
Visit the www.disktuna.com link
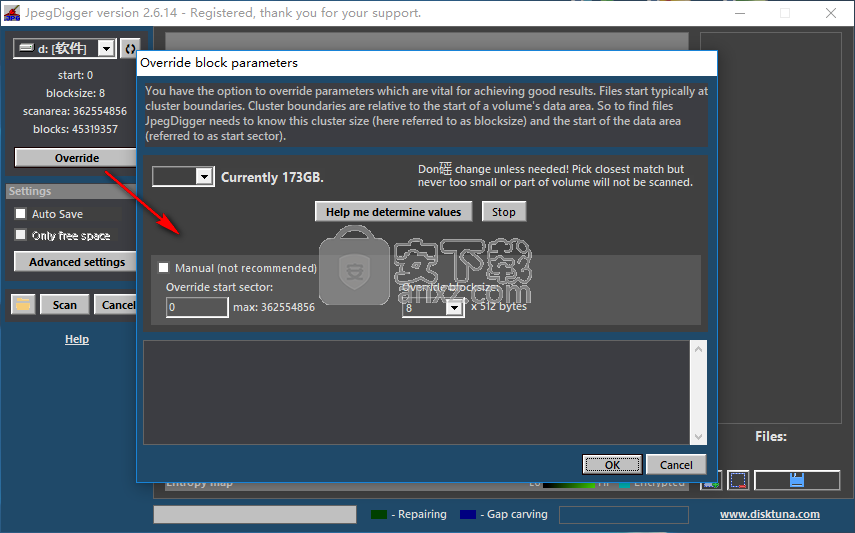pyautogui.click(x=769, y=514)
